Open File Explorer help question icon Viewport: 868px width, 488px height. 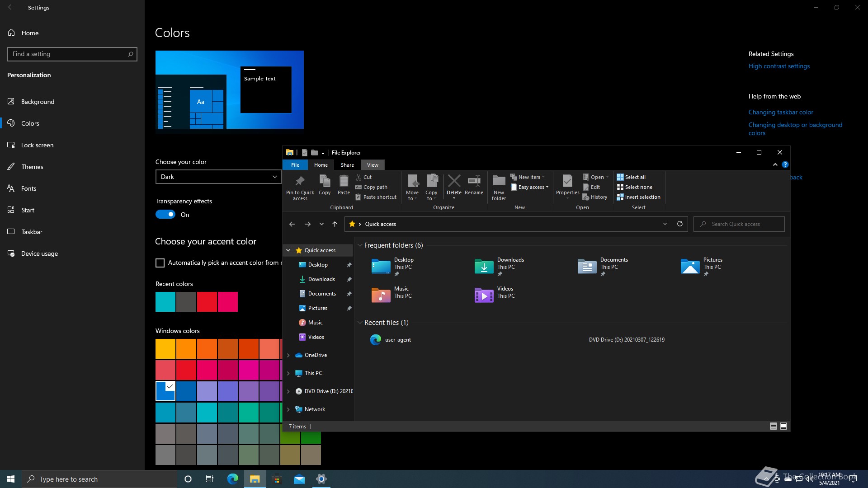[x=785, y=164]
